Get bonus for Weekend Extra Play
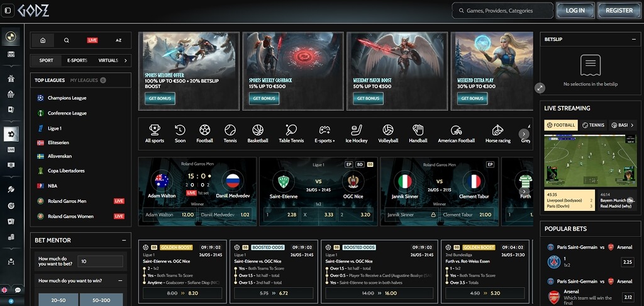This screenshot has height=306, width=644. point(472,98)
